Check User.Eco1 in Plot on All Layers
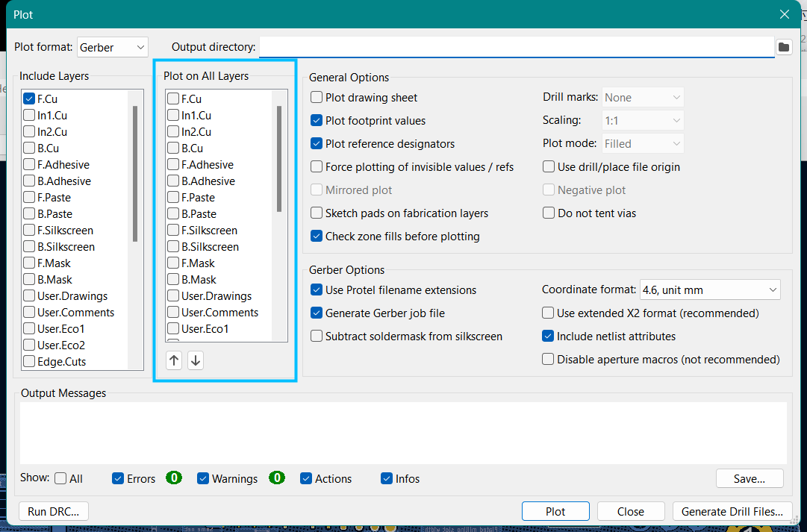This screenshot has width=807, height=532. coord(173,329)
